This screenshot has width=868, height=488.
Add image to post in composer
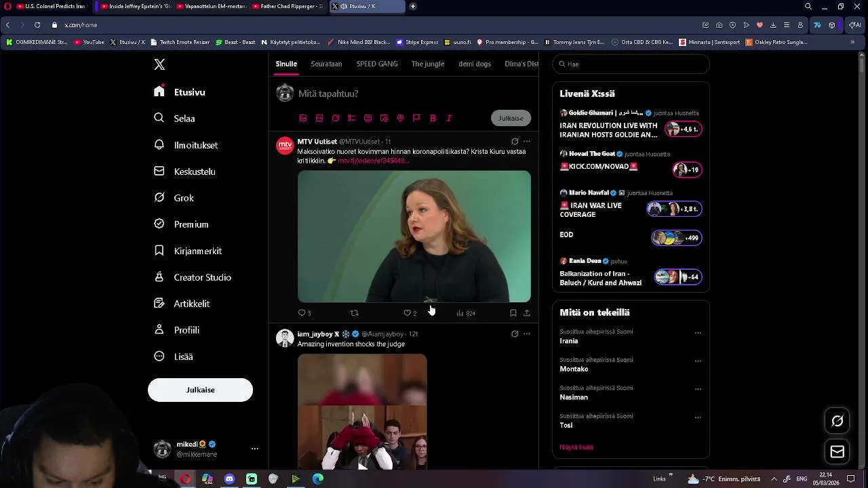(x=303, y=118)
